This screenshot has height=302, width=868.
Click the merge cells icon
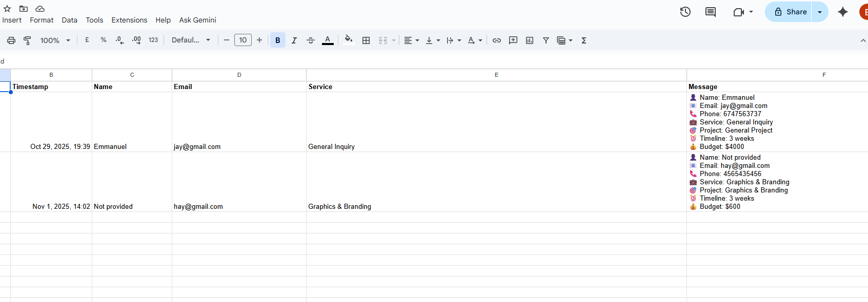383,40
